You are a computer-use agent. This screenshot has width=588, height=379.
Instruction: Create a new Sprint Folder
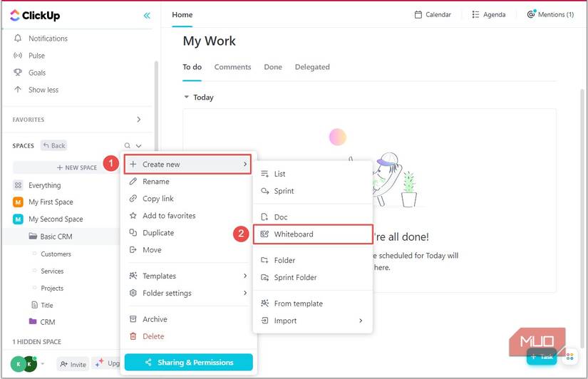click(295, 277)
